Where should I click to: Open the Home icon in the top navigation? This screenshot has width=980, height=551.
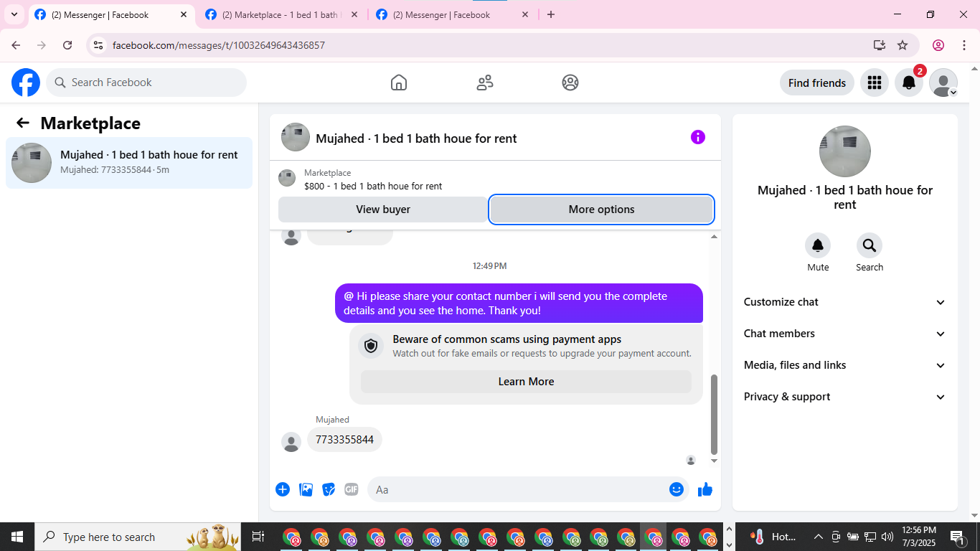pyautogui.click(x=399, y=83)
